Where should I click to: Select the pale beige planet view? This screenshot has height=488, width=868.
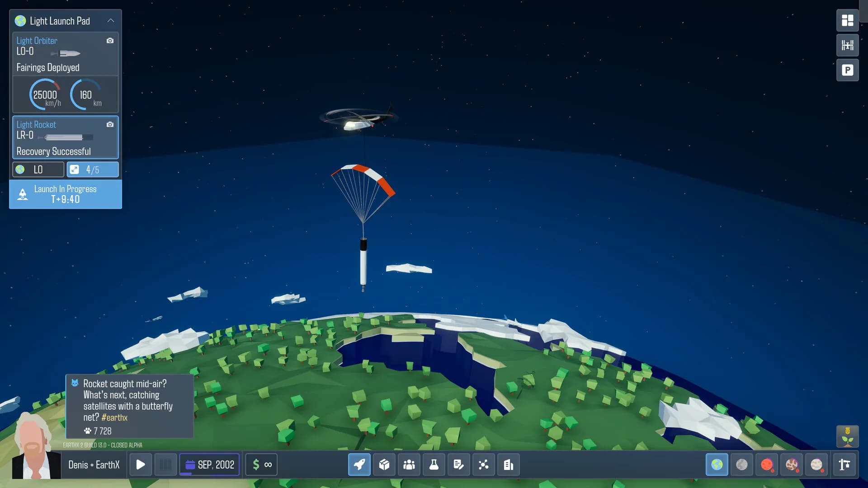point(816,465)
